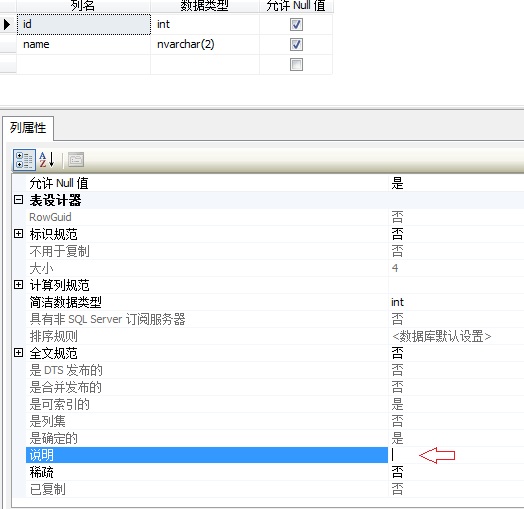Click the empty column name cell
The height and width of the screenshot is (509, 524).
click(84, 65)
